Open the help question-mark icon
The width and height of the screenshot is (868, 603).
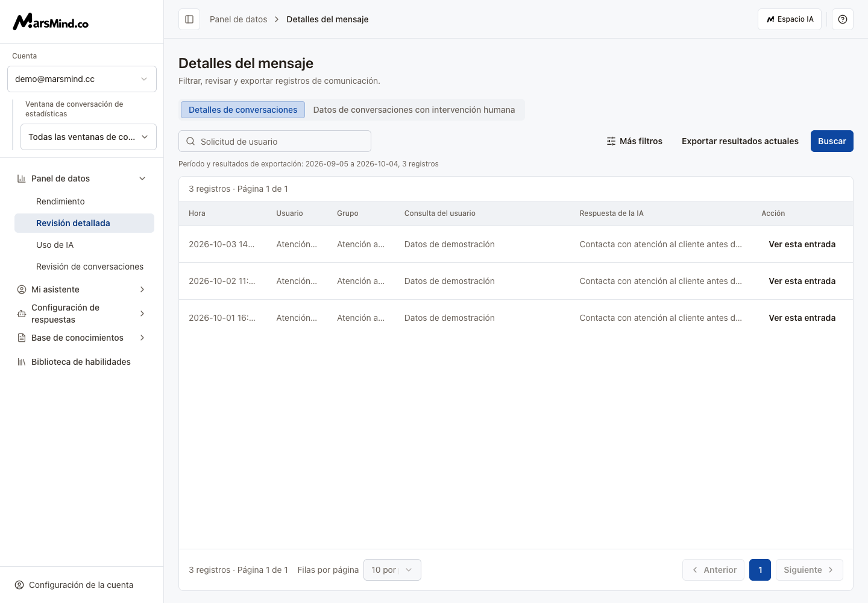point(843,19)
